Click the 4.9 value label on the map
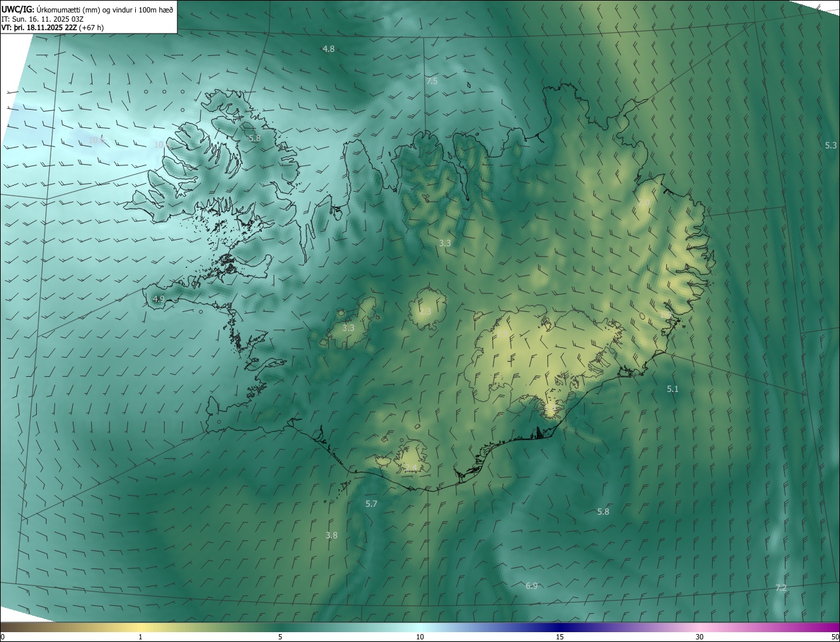 point(158,299)
